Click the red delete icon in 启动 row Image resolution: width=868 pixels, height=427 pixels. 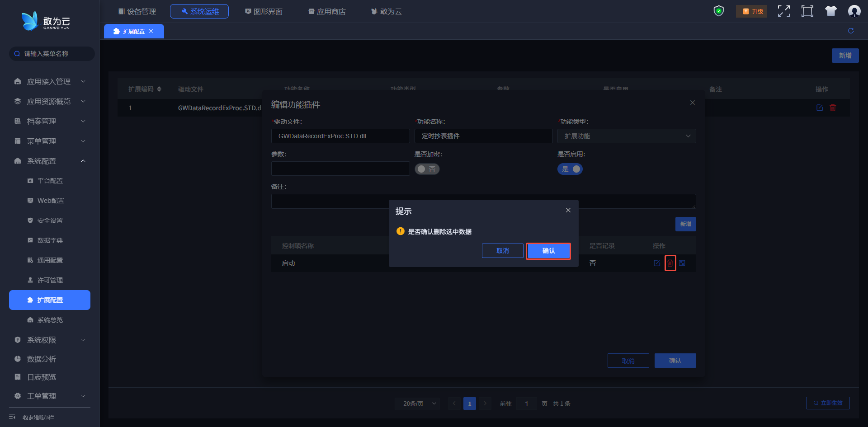click(670, 263)
